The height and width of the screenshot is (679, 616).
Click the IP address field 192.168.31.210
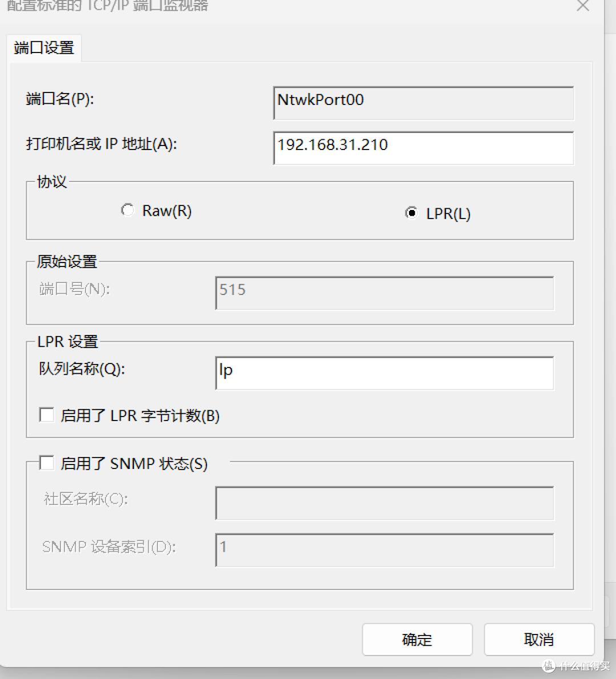click(423, 148)
